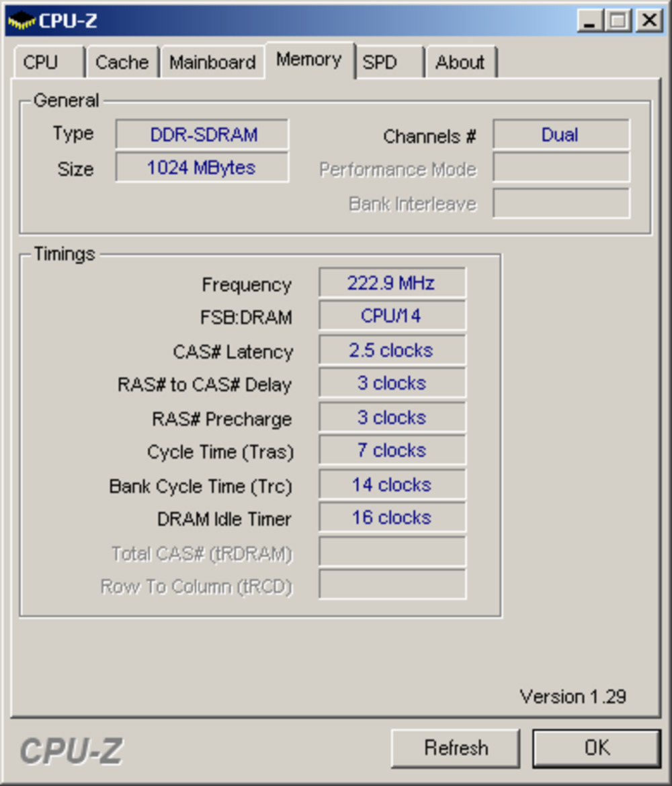Select the 222.9 MHz frequency value
The height and width of the screenshot is (786, 672).
392,282
